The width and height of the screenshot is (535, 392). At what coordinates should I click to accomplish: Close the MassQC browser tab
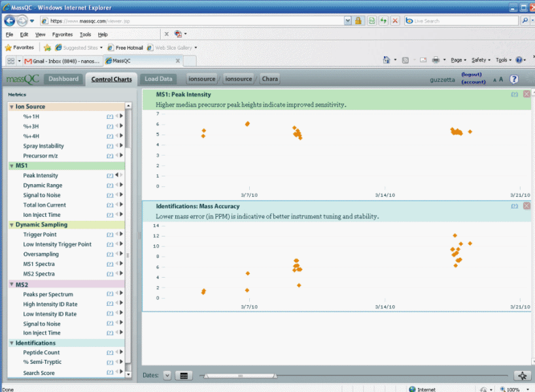(x=177, y=61)
